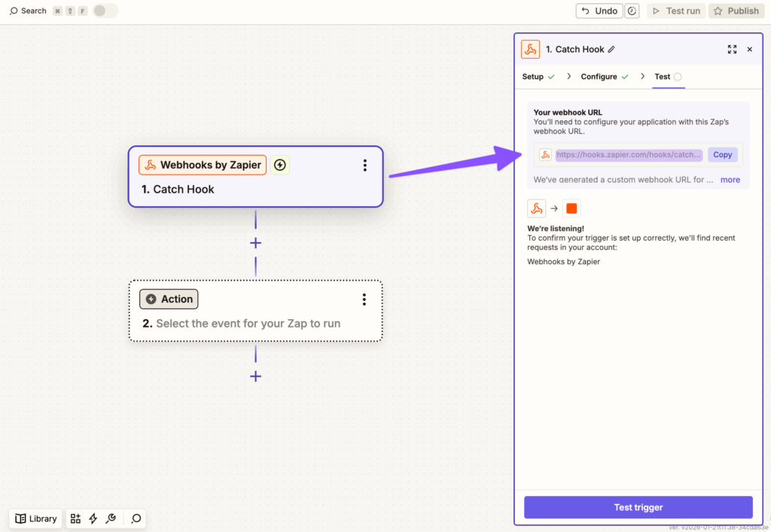The height and width of the screenshot is (532, 771).
Task: Open the three-dot menu on the Action step
Action: pyautogui.click(x=364, y=299)
